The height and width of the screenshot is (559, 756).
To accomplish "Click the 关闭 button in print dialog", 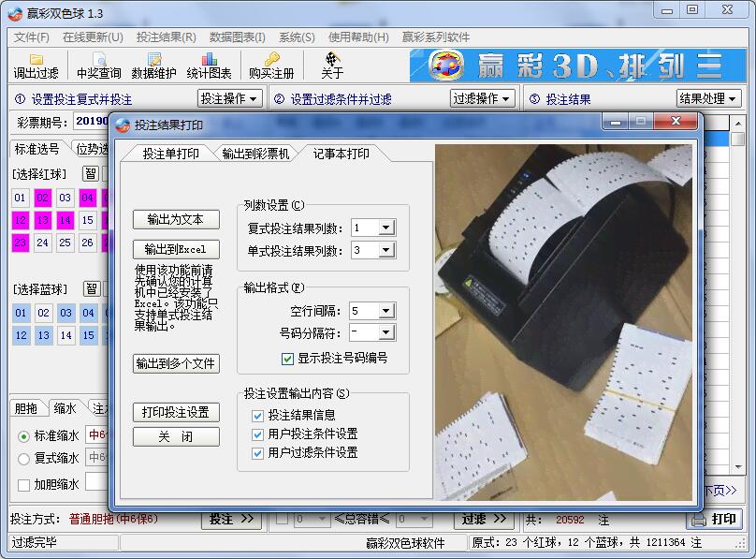I will [x=175, y=435].
